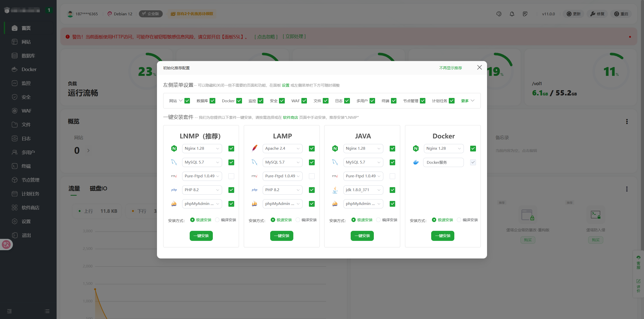Click the notification bell icon
This screenshot has height=319, width=644.
coord(512,14)
